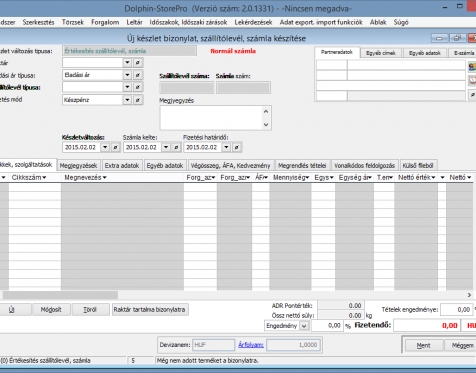Expand the Készpénz payment method dropdown
The width and height of the screenshot is (476, 373).
click(127, 100)
